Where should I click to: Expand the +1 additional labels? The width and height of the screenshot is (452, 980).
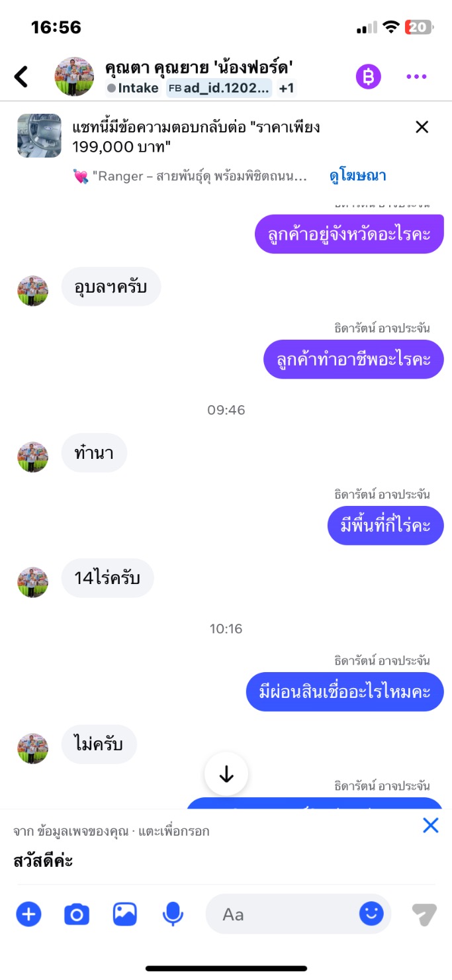coord(287,88)
